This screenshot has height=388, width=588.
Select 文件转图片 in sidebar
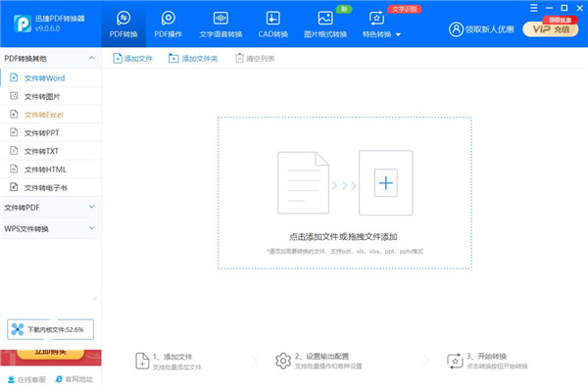51,96
